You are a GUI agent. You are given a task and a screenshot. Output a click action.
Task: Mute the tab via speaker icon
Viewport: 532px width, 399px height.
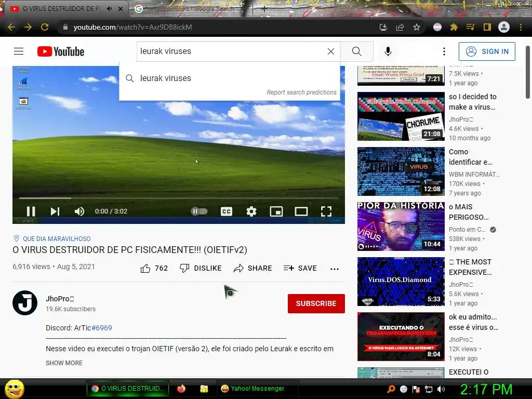click(109, 9)
